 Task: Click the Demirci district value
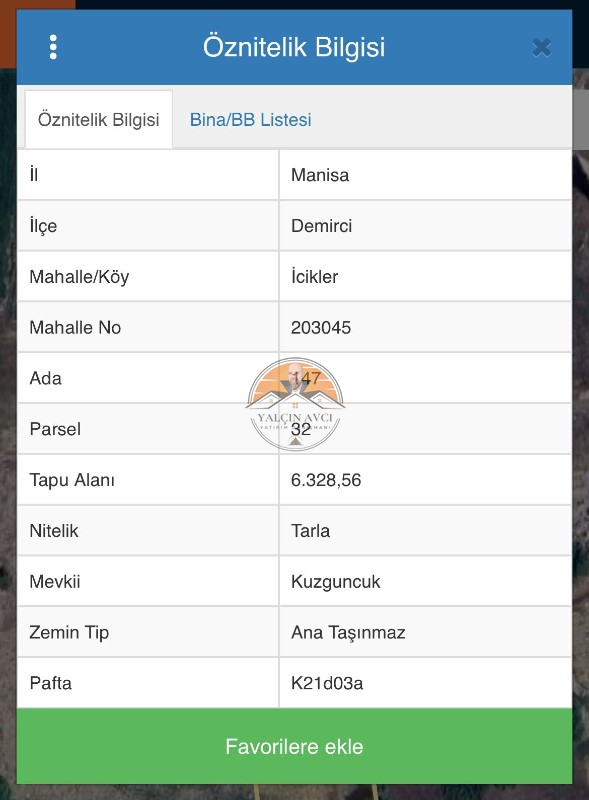coord(322,226)
